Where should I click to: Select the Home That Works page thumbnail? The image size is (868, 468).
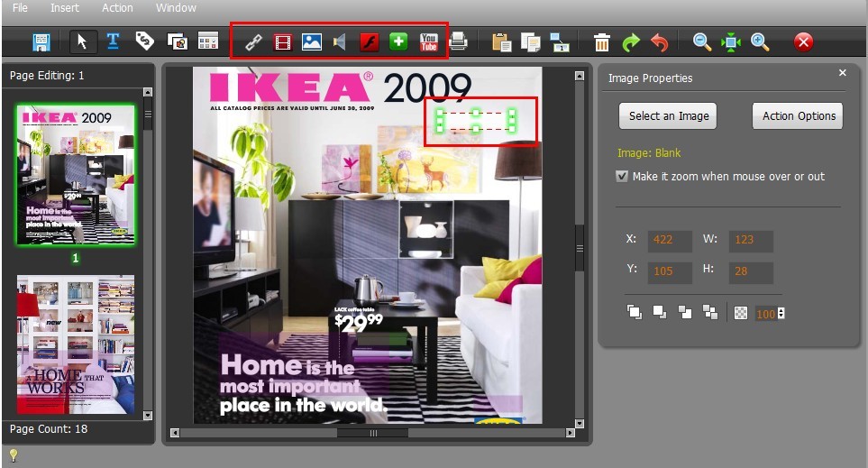click(76, 344)
